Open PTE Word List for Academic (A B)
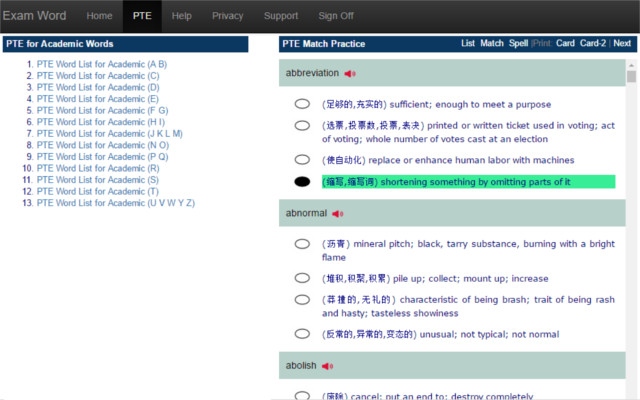This screenshot has width=640, height=400. [x=102, y=64]
